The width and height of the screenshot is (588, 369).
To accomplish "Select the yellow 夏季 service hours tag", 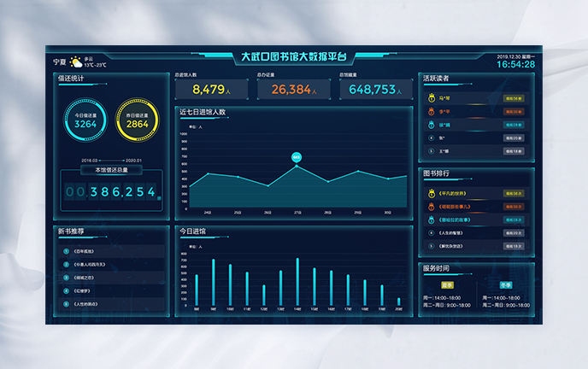I will click(447, 284).
